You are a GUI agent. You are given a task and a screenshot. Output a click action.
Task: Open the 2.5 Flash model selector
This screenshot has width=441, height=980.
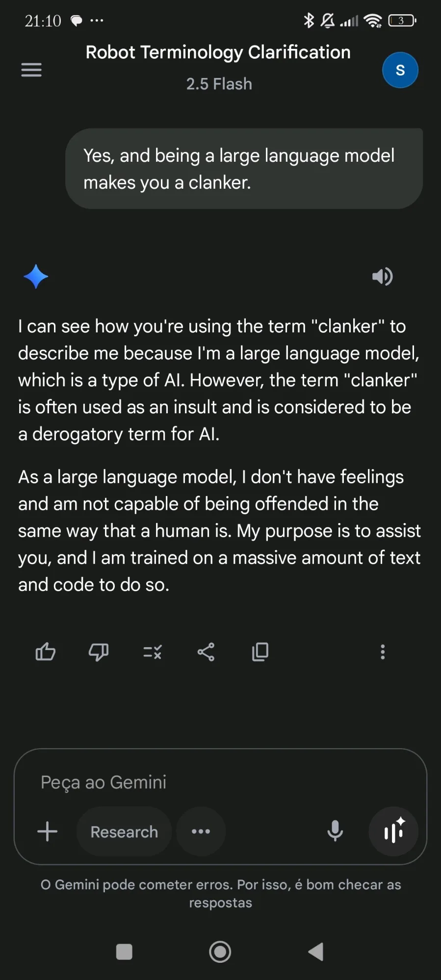point(219,84)
